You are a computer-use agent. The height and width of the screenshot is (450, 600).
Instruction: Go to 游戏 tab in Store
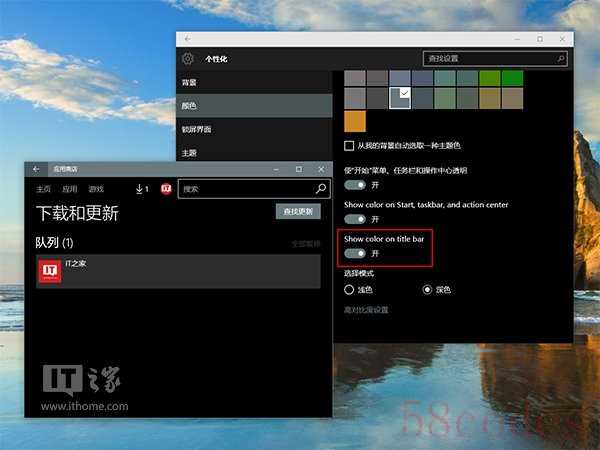pyautogui.click(x=96, y=189)
